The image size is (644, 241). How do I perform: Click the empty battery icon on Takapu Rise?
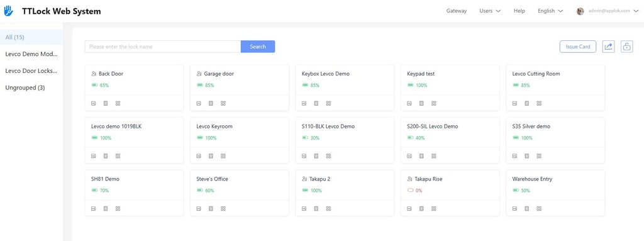409,191
